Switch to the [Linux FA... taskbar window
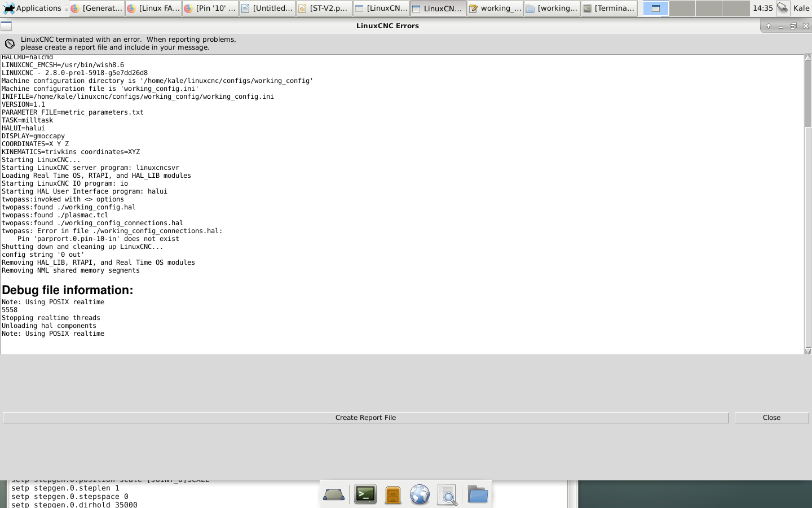Image resolution: width=812 pixels, height=508 pixels. pyautogui.click(x=154, y=8)
